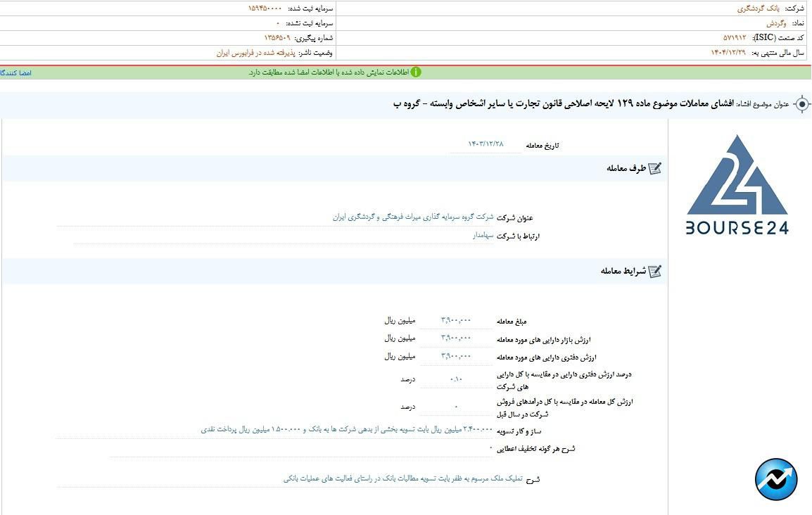Click the green info icon in the notice bar
812x515 pixels.
[x=416, y=72]
